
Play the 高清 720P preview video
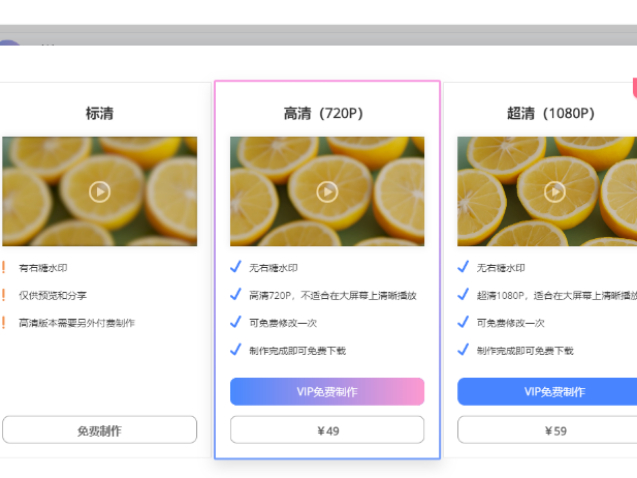327,192
